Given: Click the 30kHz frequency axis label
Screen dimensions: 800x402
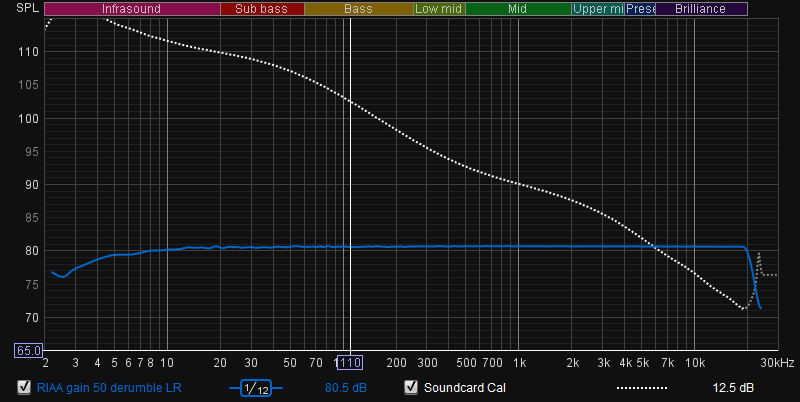Looking at the screenshot, I should pyautogui.click(x=777, y=363).
